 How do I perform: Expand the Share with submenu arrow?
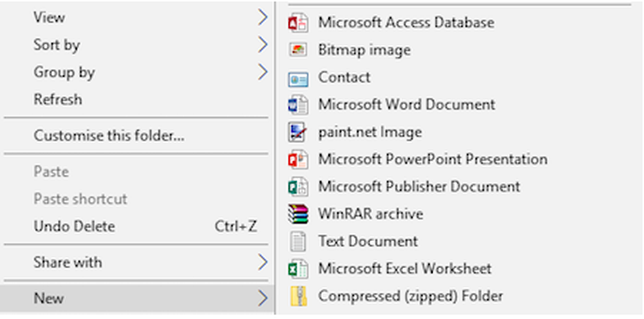click(262, 262)
